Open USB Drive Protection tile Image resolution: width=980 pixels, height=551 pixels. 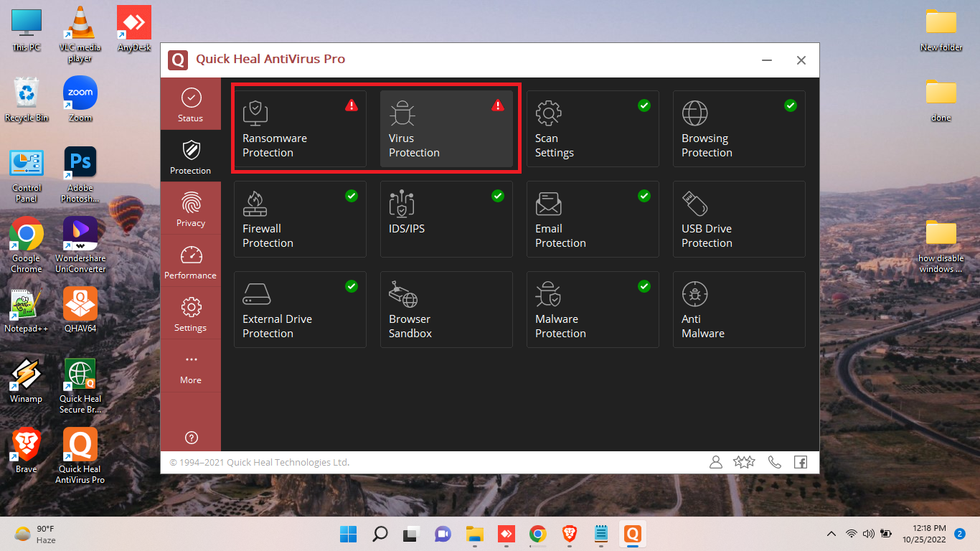point(739,220)
